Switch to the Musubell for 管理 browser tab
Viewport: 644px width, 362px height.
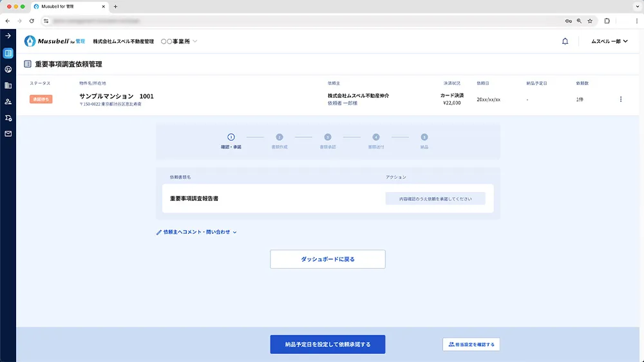coord(68,6)
